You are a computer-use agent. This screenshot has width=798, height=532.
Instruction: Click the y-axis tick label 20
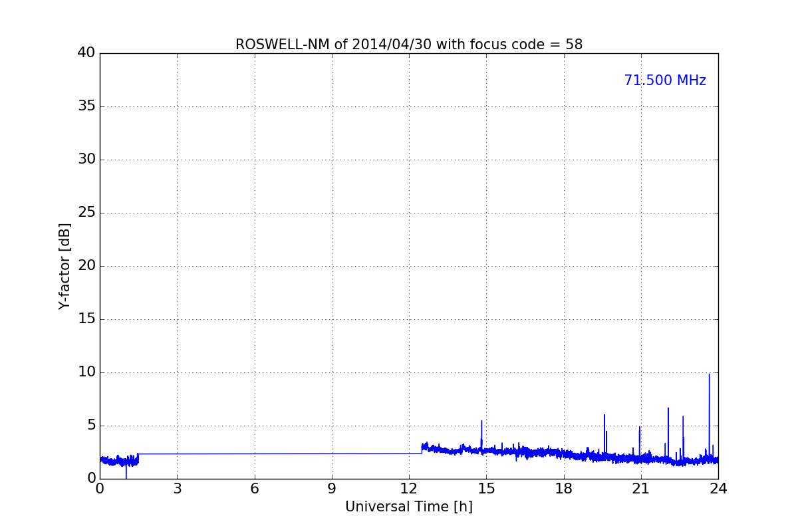click(86, 266)
